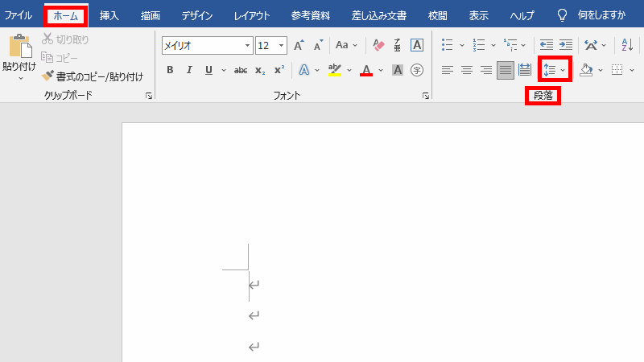
Task: Toggle Bold formatting
Action: 170,70
